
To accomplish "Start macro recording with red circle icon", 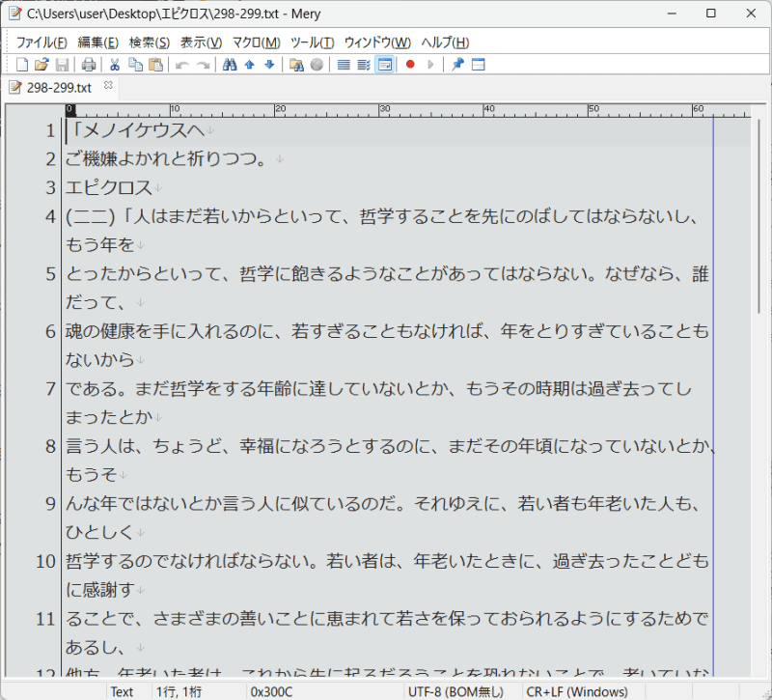I will tap(410, 65).
